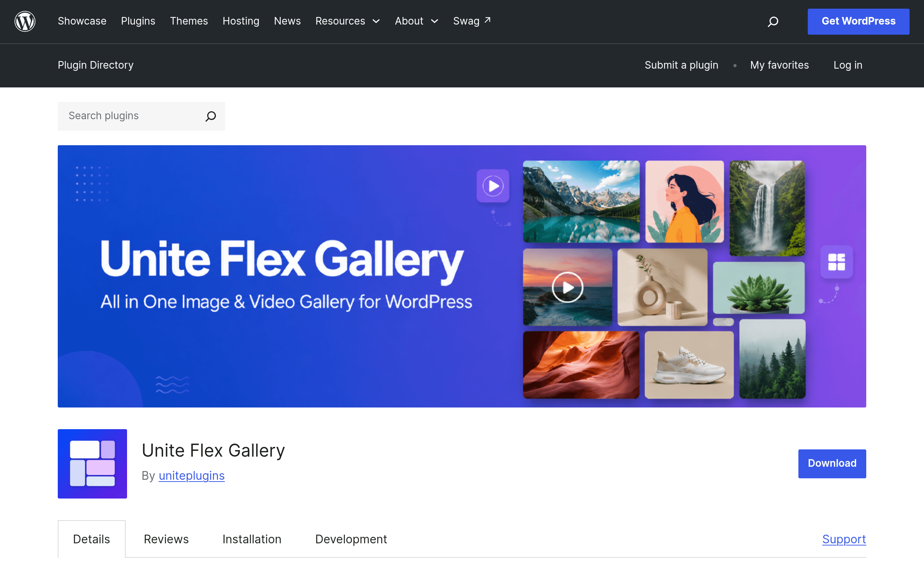The image size is (924, 578).
Task: Click the WordPress logo icon
Action: coord(25,21)
